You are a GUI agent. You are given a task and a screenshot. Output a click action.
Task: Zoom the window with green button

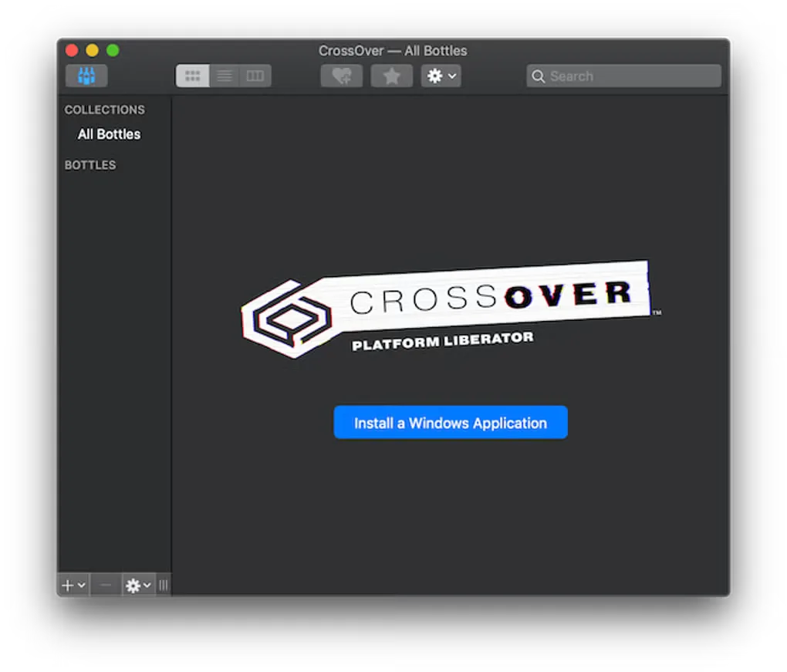tap(113, 50)
